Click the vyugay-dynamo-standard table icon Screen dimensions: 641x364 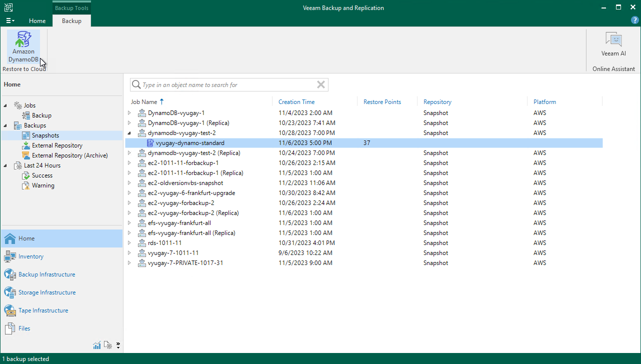coord(150,143)
